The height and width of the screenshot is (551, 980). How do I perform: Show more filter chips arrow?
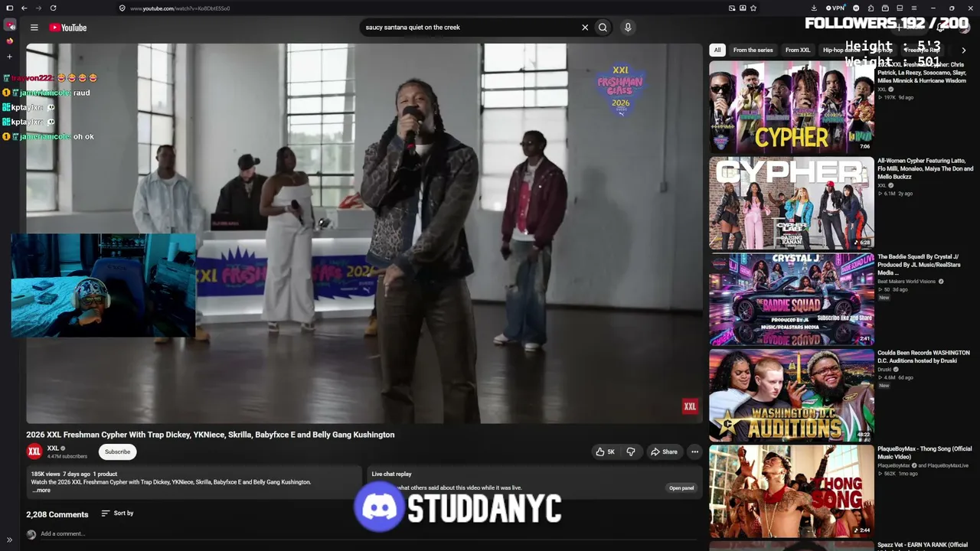[x=963, y=51]
